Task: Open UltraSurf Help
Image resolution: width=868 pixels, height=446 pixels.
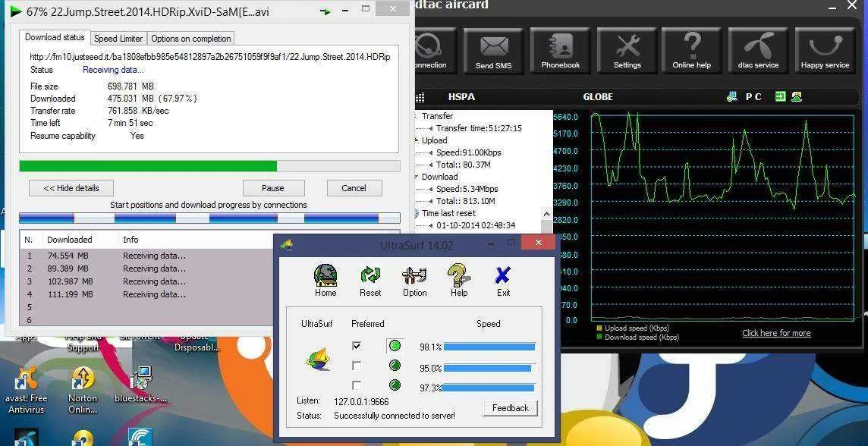Action: coord(459,281)
